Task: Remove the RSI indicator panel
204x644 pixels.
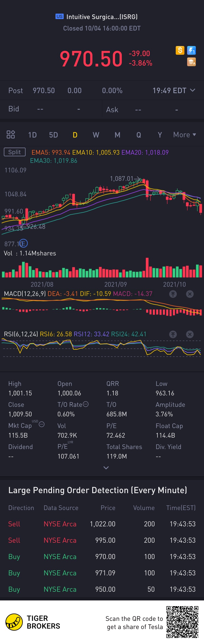Action: coord(190,334)
